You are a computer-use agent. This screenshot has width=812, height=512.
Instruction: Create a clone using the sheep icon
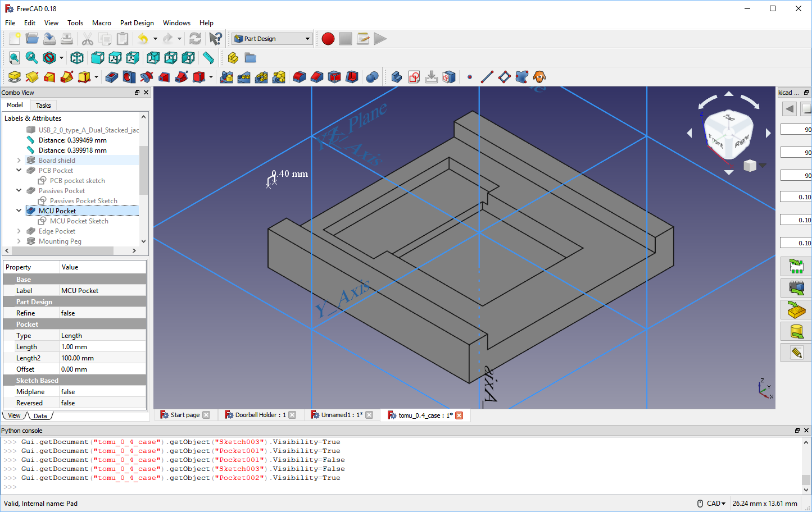coord(539,77)
